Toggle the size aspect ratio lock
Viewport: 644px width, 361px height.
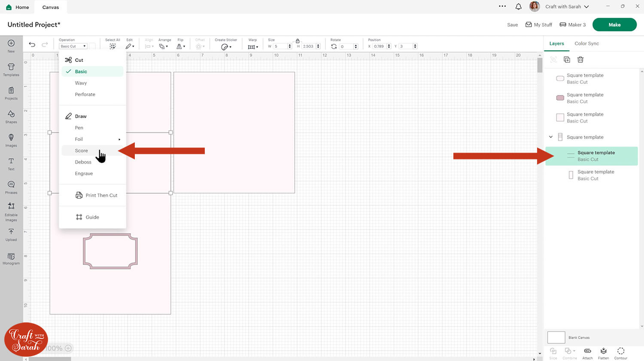[x=298, y=41]
